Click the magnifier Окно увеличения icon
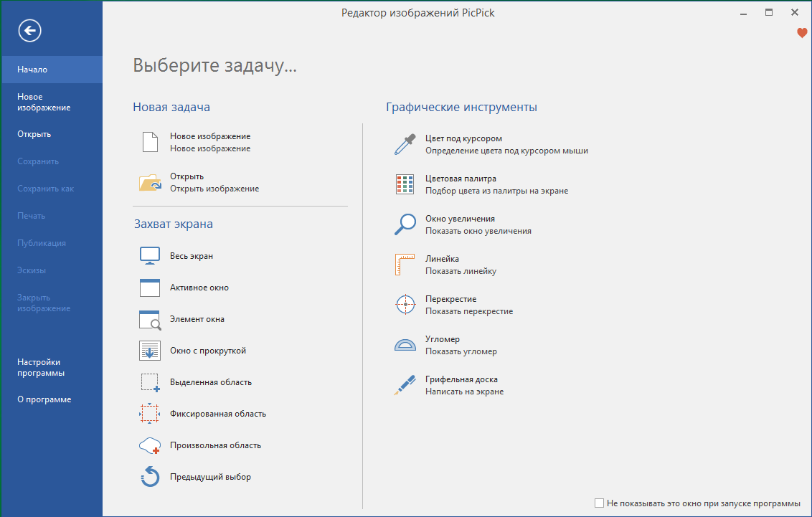 (405, 224)
